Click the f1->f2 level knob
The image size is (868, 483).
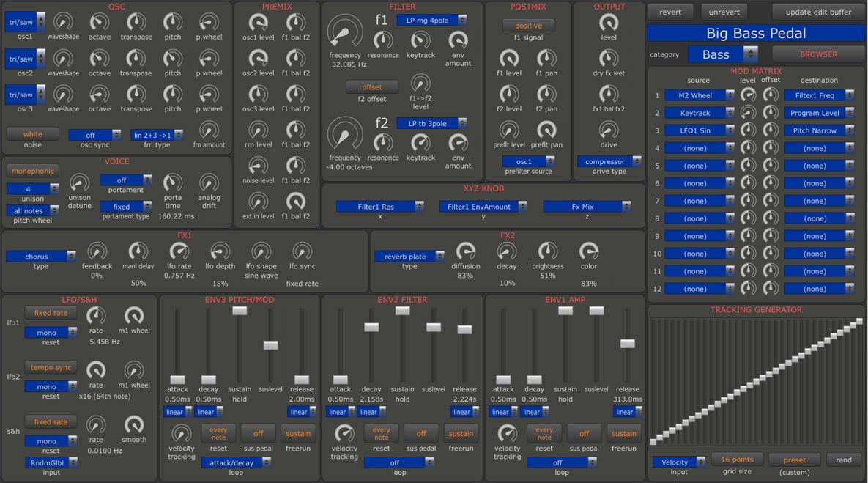(420, 84)
